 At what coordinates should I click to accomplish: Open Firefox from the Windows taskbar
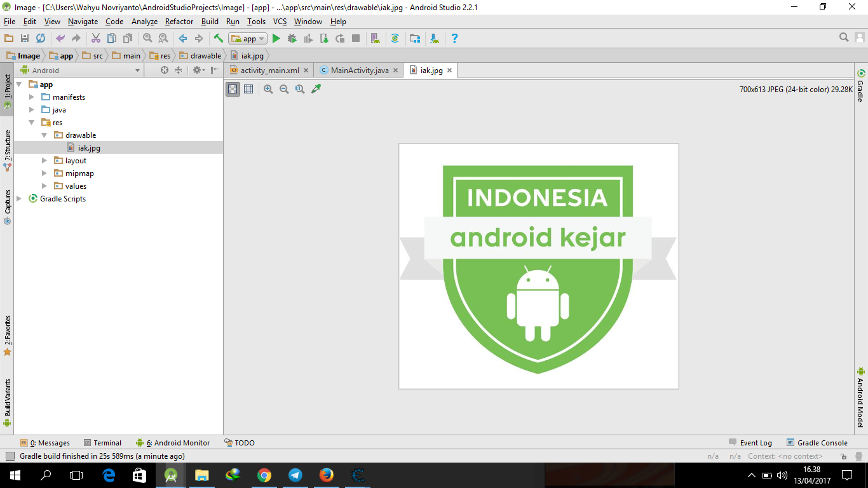click(327, 475)
